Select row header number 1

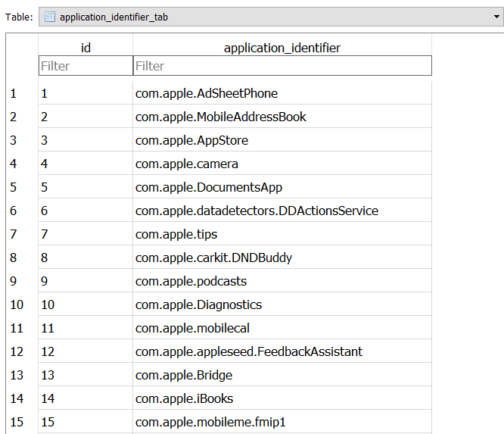click(22, 93)
